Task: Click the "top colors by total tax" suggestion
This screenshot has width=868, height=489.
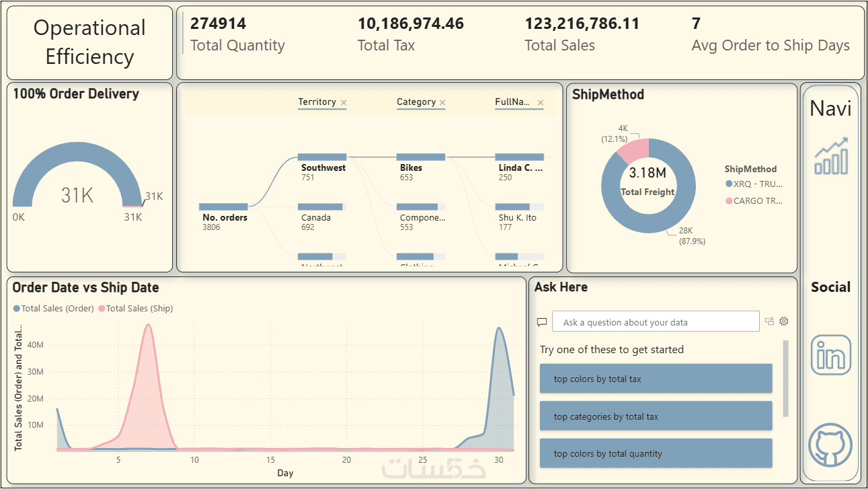Action: 656,379
